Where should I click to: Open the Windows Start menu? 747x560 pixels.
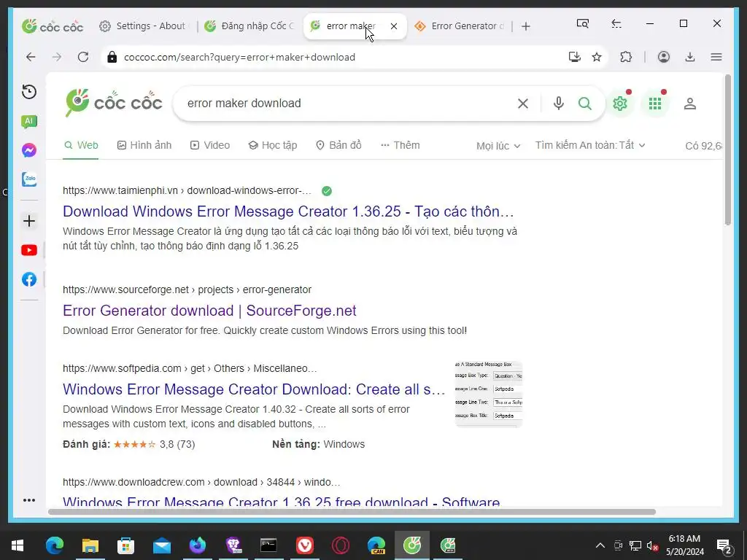pyautogui.click(x=18, y=545)
